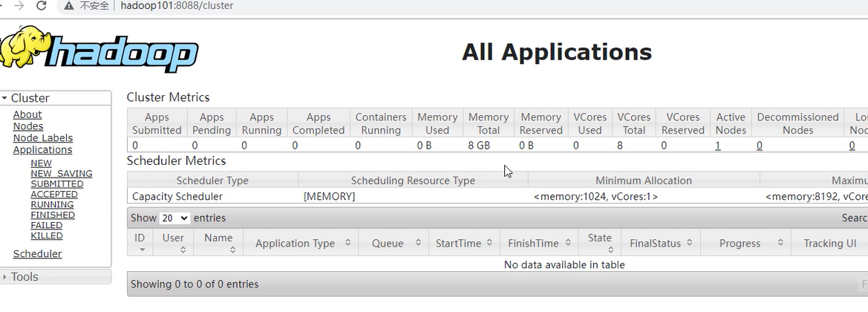
Task: Open the Nodes page link
Action: (x=28, y=126)
